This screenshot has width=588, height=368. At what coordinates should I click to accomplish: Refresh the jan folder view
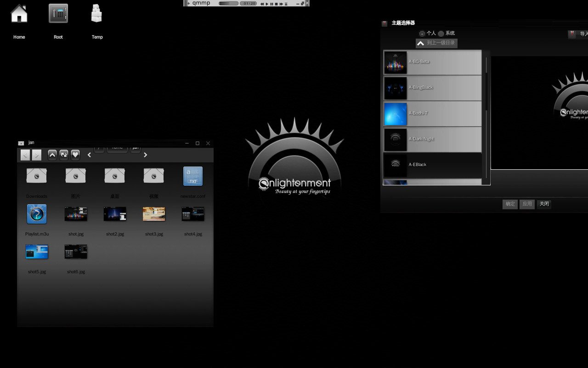click(64, 155)
